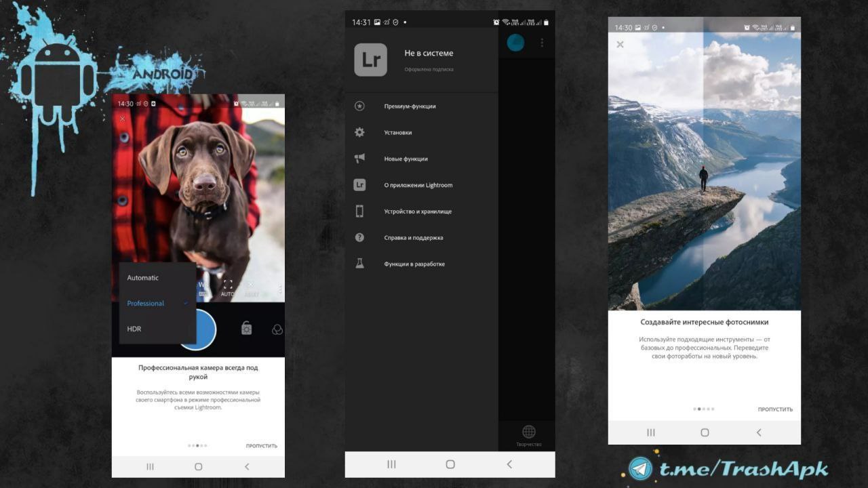Tap the blue cloud sync circle
Image resolution: width=868 pixels, height=488 pixels.
[x=515, y=43]
